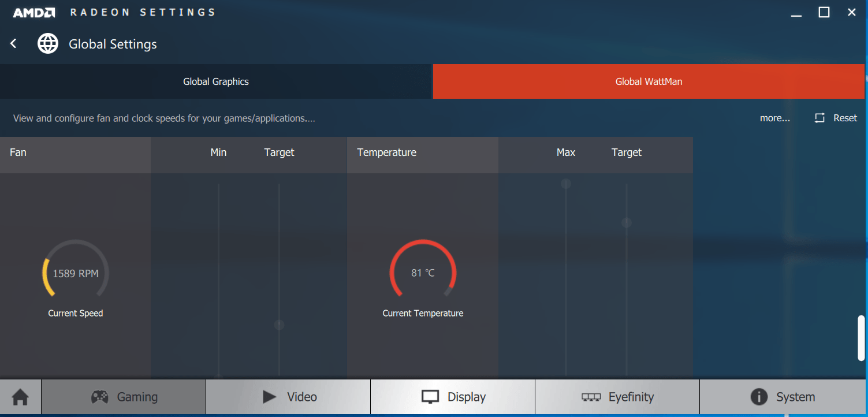Click the play icon on the Video tab

tap(269, 397)
